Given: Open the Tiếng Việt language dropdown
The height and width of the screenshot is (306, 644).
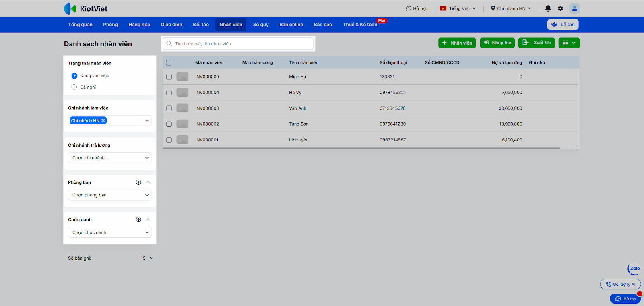Looking at the screenshot, I should (x=458, y=8).
